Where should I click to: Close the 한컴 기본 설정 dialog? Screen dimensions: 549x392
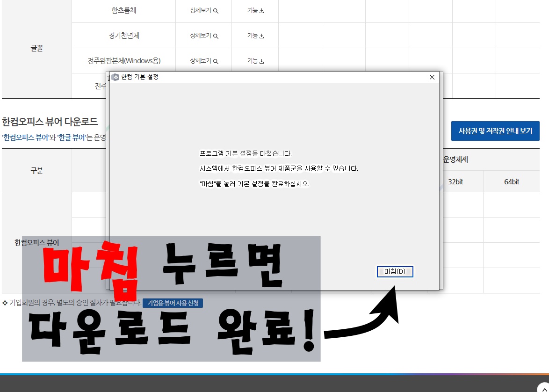(x=432, y=77)
